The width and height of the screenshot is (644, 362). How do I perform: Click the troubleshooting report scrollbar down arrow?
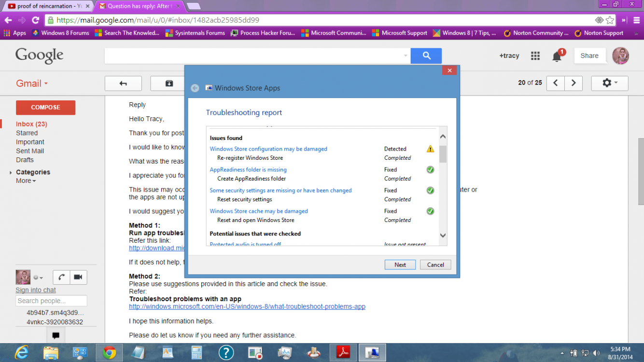click(x=443, y=236)
